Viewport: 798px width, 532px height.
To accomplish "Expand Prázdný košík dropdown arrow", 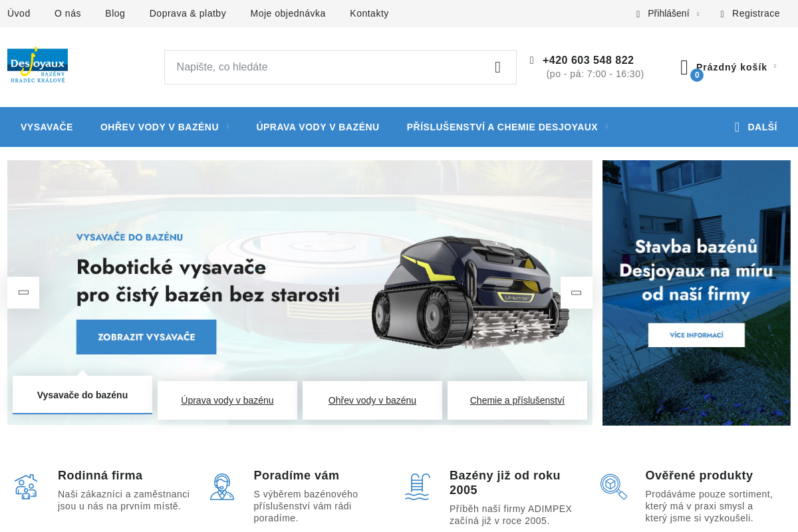I will 775,66.
